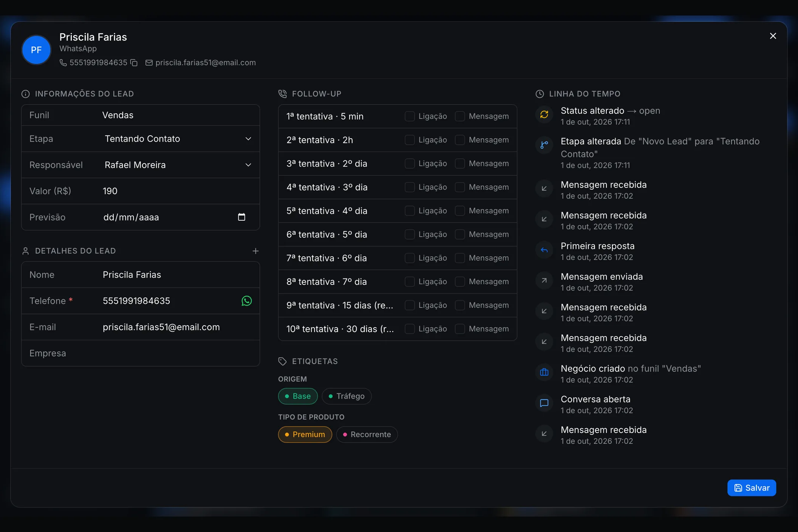
Task: Click the empty Empresa field
Action: [x=178, y=353]
